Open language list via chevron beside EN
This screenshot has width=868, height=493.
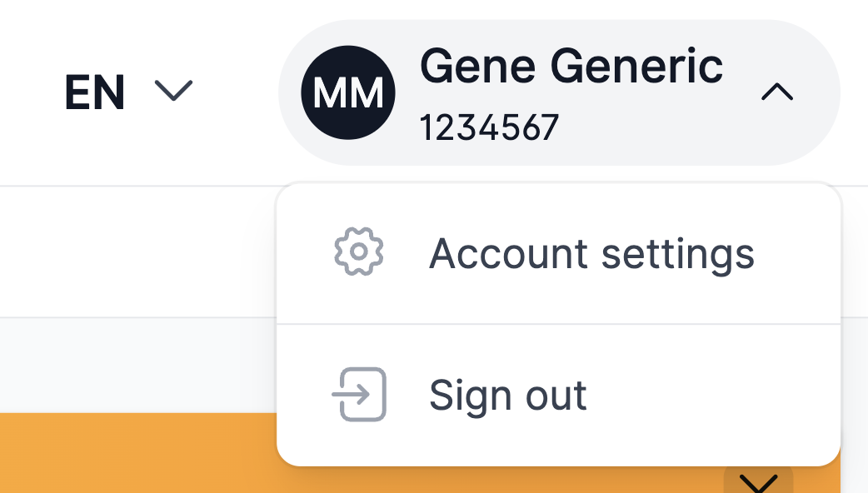[173, 91]
